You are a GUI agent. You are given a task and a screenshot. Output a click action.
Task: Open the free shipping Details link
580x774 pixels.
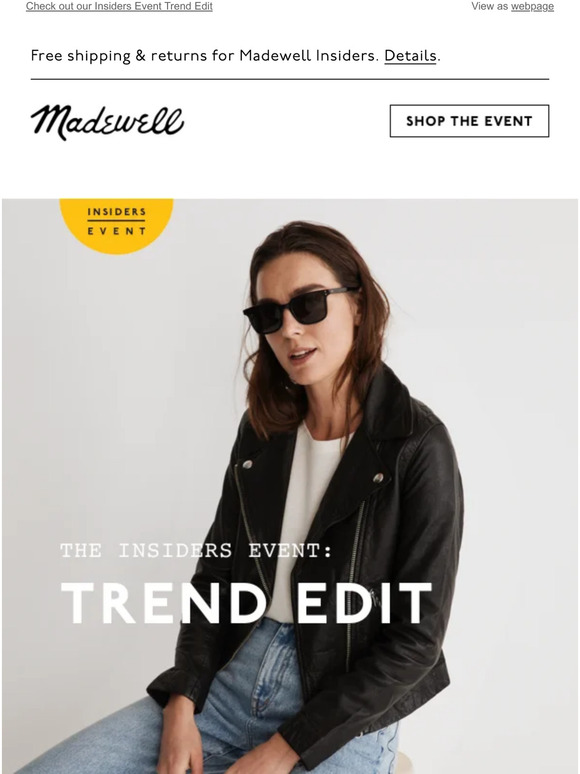click(410, 56)
